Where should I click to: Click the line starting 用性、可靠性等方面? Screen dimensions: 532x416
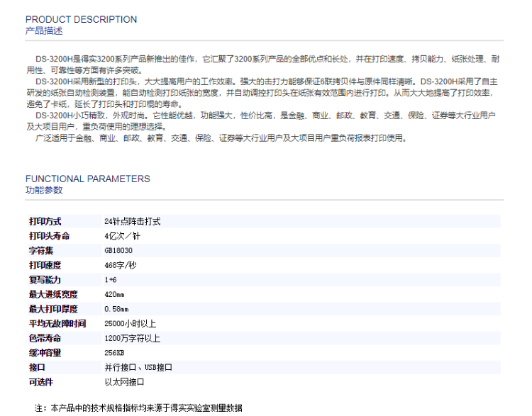coord(86,70)
